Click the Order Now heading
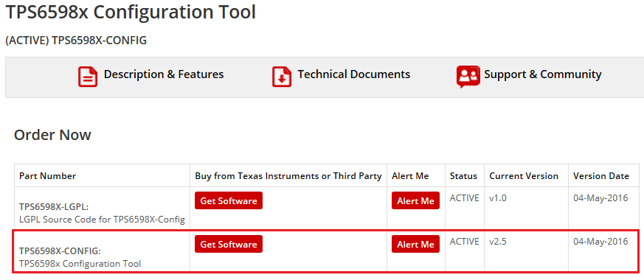This screenshot has height=280, width=644. coord(52,134)
